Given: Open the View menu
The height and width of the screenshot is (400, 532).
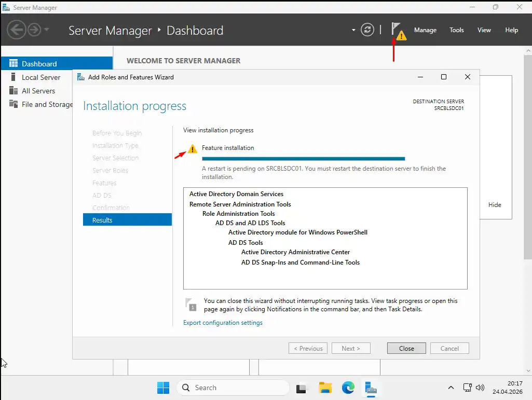Looking at the screenshot, I should [x=484, y=30].
